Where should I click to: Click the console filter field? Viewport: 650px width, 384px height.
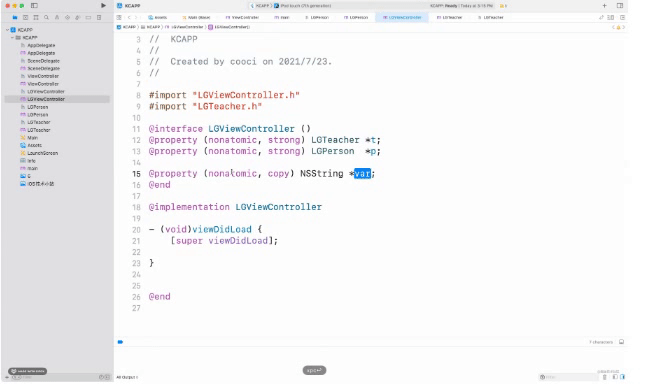point(568,377)
